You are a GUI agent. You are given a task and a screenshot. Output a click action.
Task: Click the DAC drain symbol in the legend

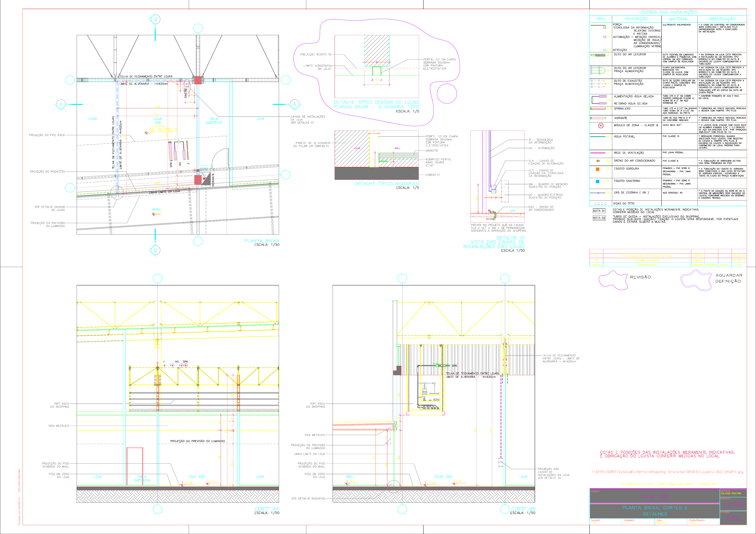point(598,161)
